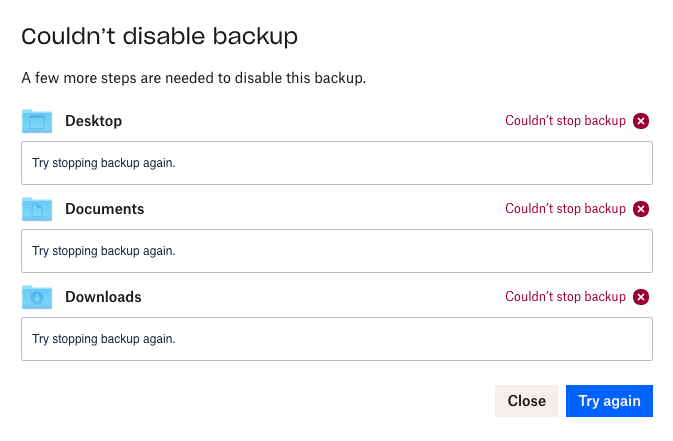The height and width of the screenshot is (441, 673).
Task: Click the Documents folder label
Action: pyautogui.click(x=104, y=209)
